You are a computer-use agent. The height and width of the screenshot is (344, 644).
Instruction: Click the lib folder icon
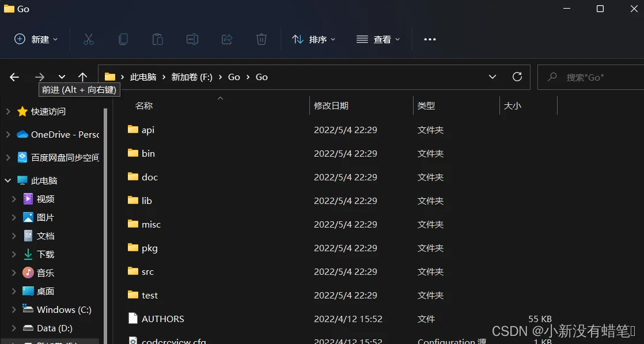coord(132,201)
